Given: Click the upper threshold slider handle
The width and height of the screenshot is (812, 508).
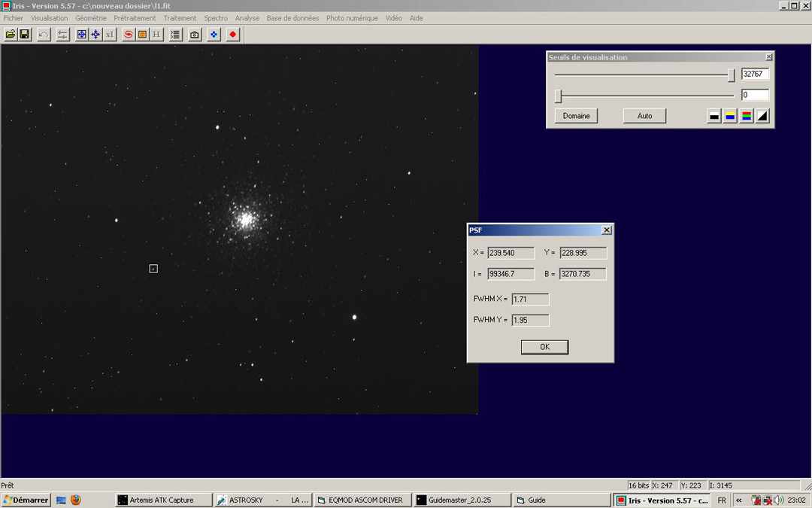Looking at the screenshot, I should 731,75.
